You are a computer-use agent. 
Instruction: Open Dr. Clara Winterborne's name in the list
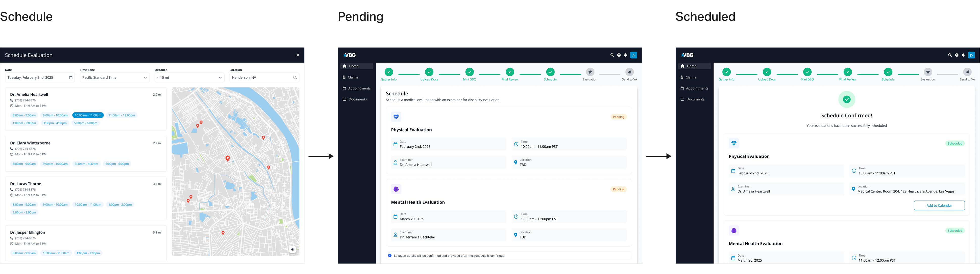pos(30,143)
